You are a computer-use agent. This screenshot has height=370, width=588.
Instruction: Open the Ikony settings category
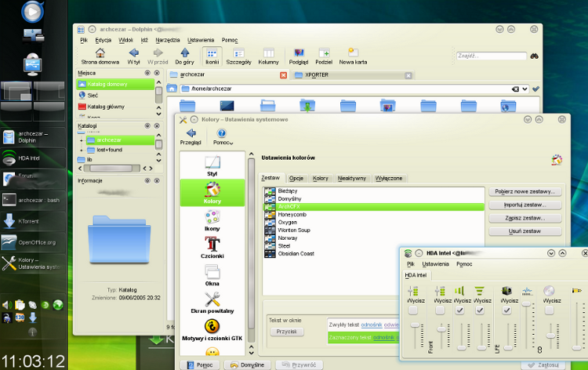tap(212, 220)
